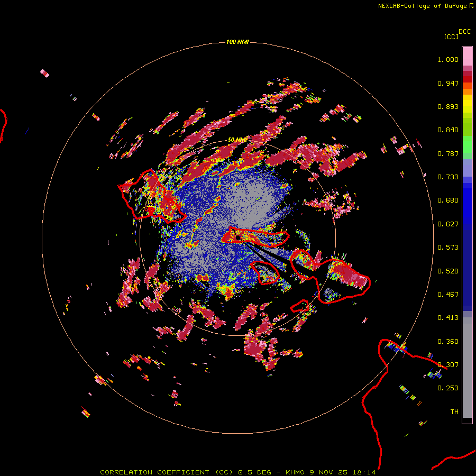476x476 pixels.
Task: Click the 0.360 color scale value
Action: click(x=448, y=342)
